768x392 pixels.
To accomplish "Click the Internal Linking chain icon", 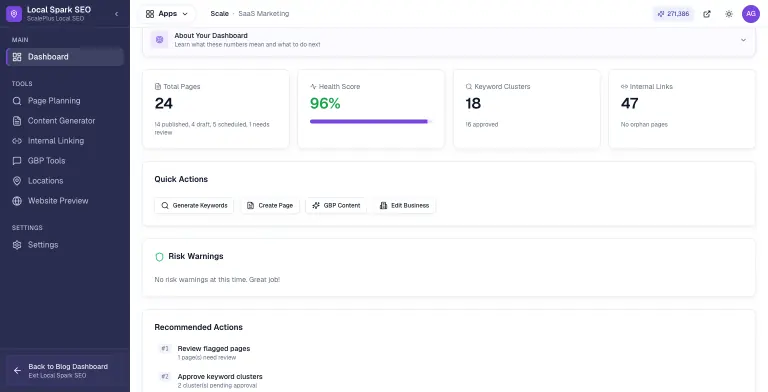I will tap(17, 141).
